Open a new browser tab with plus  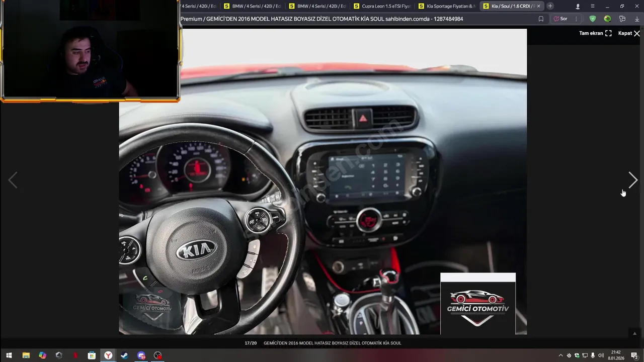tap(550, 6)
